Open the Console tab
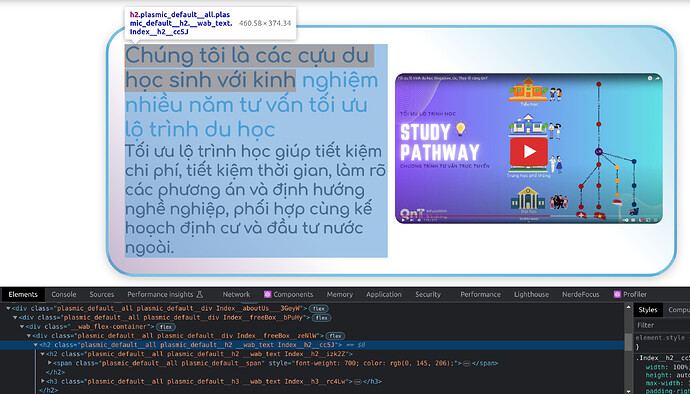This screenshot has height=394, width=690. click(x=64, y=295)
